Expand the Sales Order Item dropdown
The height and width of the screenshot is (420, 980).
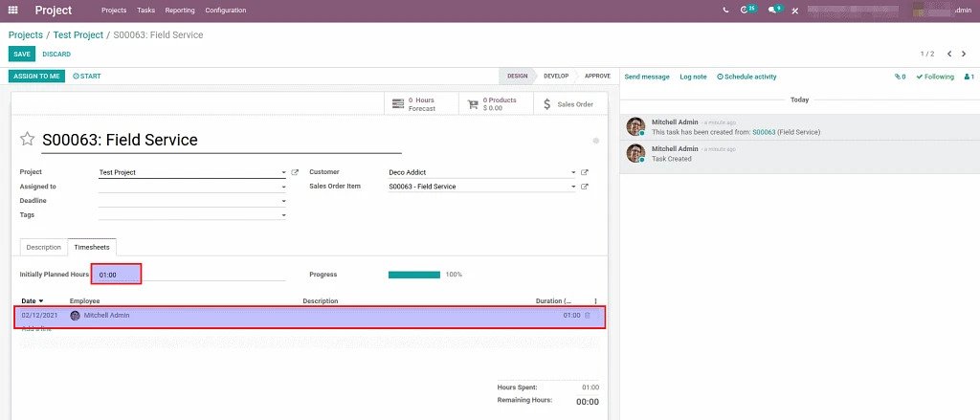[x=573, y=187]
